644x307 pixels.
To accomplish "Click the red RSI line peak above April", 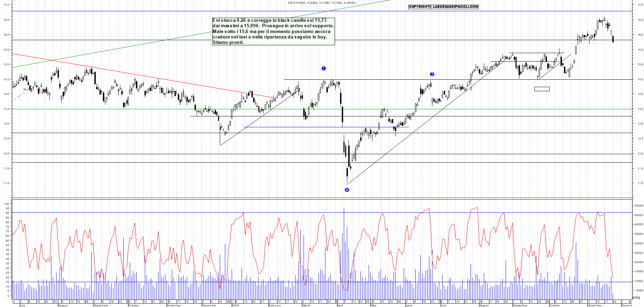I will (323, 215).
